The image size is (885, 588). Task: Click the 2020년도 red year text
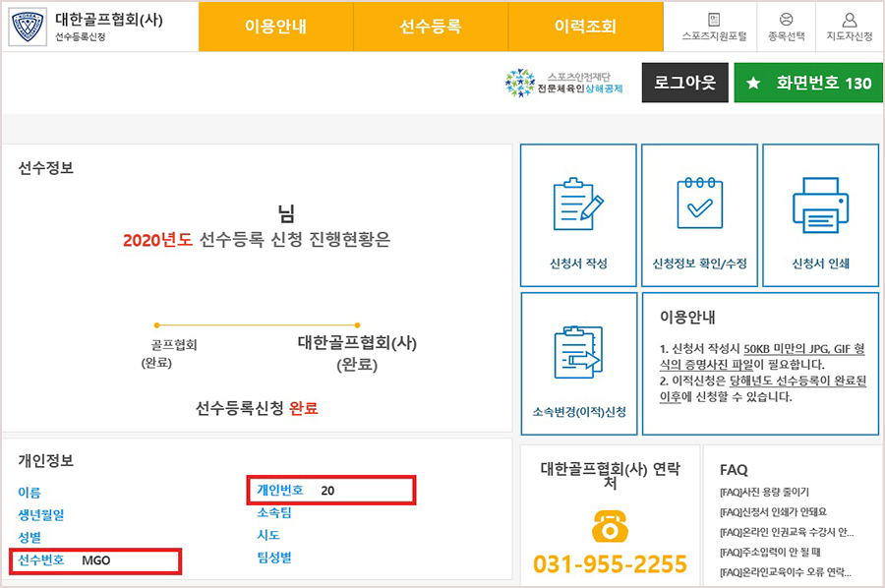click(x=158, y=240)
